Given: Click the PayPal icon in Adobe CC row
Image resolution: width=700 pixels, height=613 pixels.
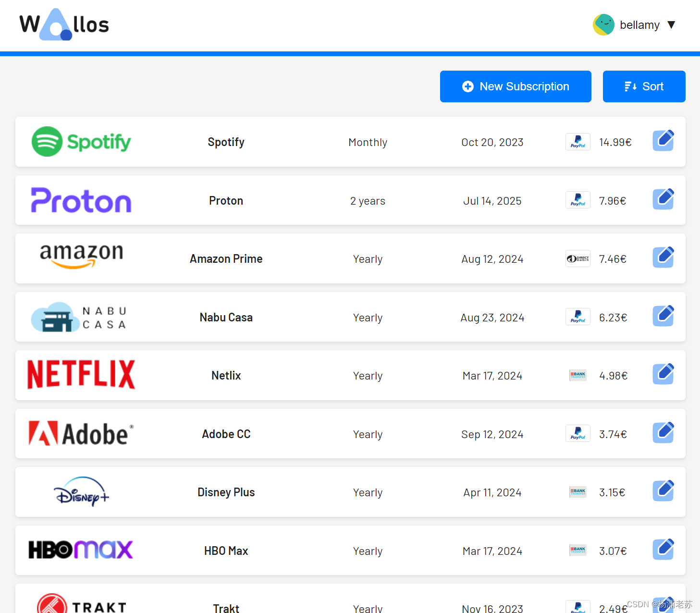Looking at the screenshot, I should click(578, 434).
